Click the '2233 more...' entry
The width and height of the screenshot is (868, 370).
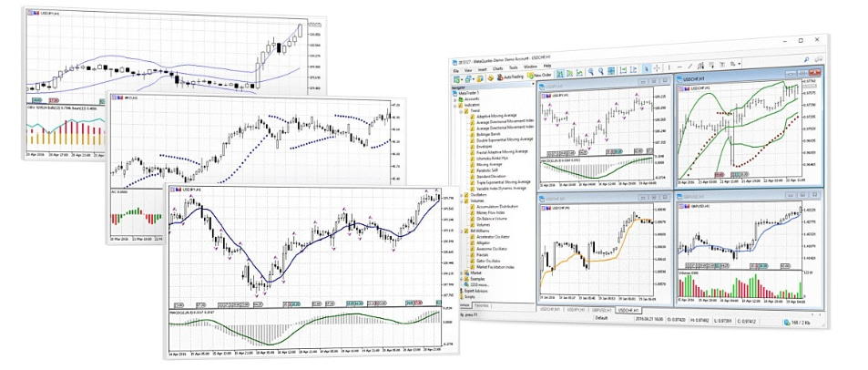coord(482,285)
